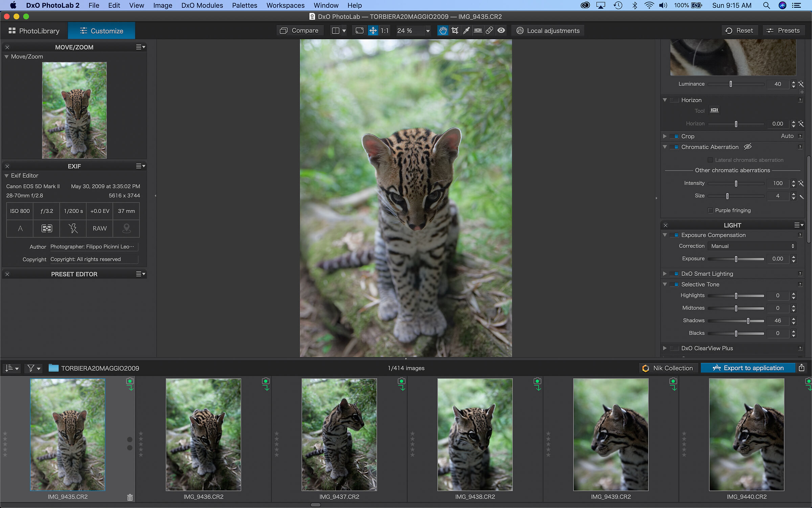Select the white balance eyedropper tool
Image resolution: width=812 pixels, height=508 pixels.
pos(466,30)
